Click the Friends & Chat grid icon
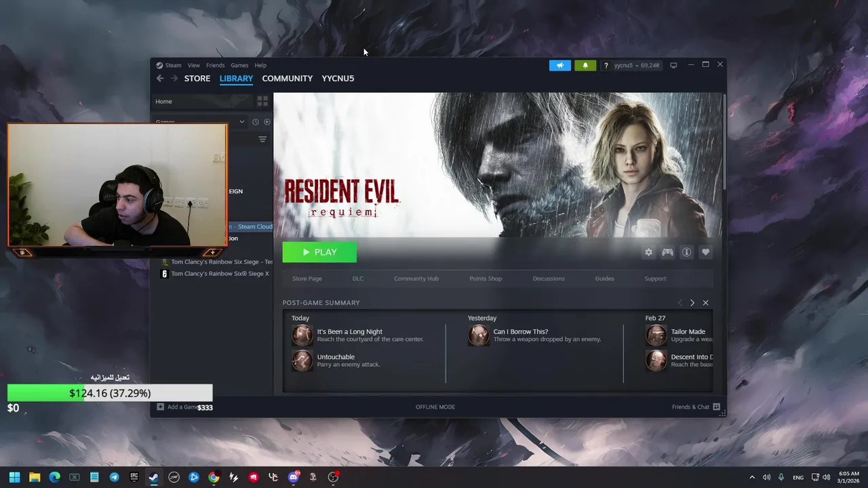The image size is (868, 488). [x=716, y=407]
